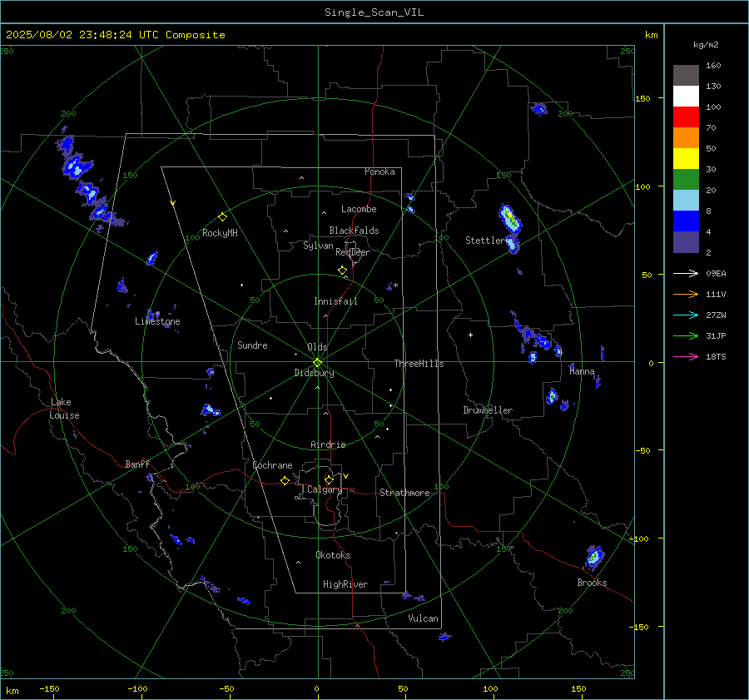The height and width of the screenshot is (700, 749).
Task: Click the gray 160 kg/m2 legend swatch
Action: click(686, 76)
